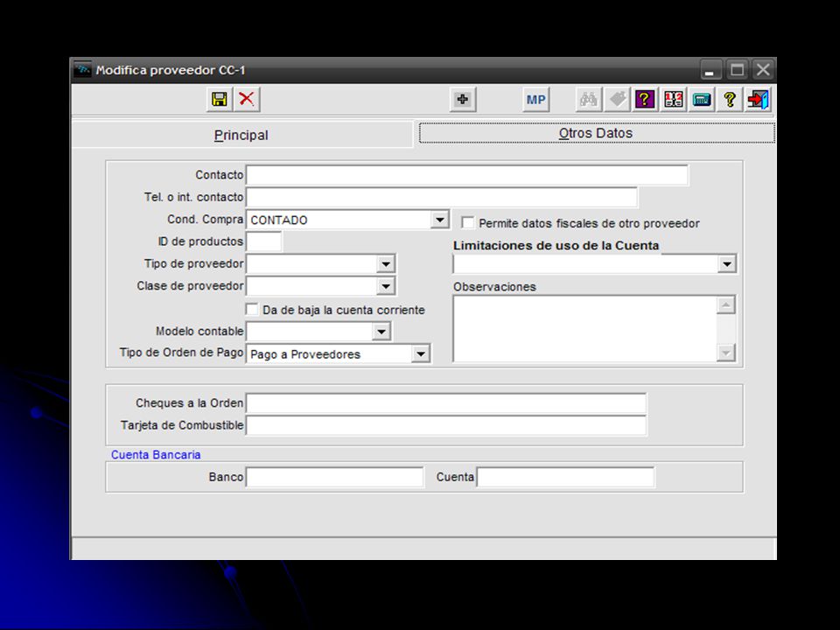Click the yellow question mark icon
The height and width of the screenshot is (630, 840).
(730, 100)
